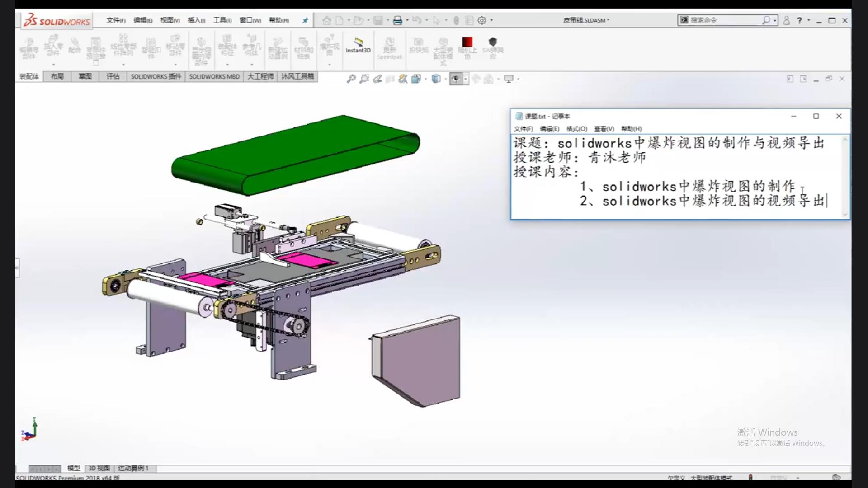The width and height of the screenshot is (868, 488).
Task: Click the green conveyor belt part
Action: pyautogui.click(x=296, y=155)
